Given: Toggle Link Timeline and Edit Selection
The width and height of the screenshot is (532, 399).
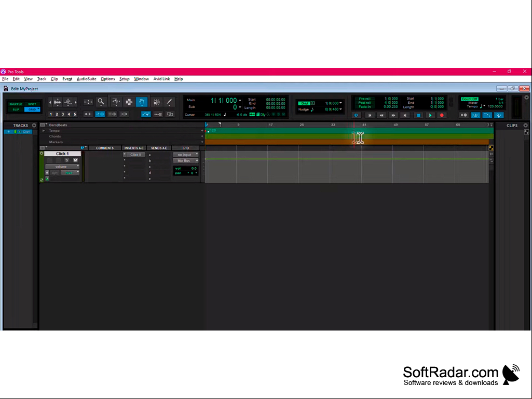Looking at the screenshot, I should point(100,114).
